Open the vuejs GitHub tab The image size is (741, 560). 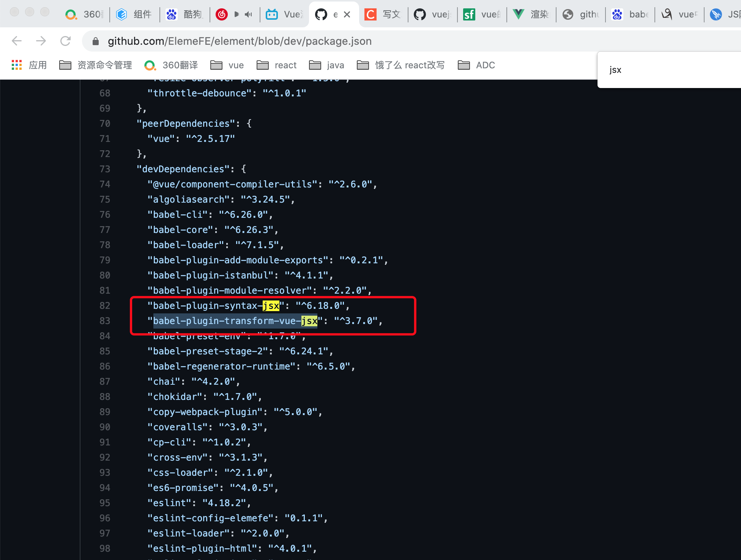(432, 14)
